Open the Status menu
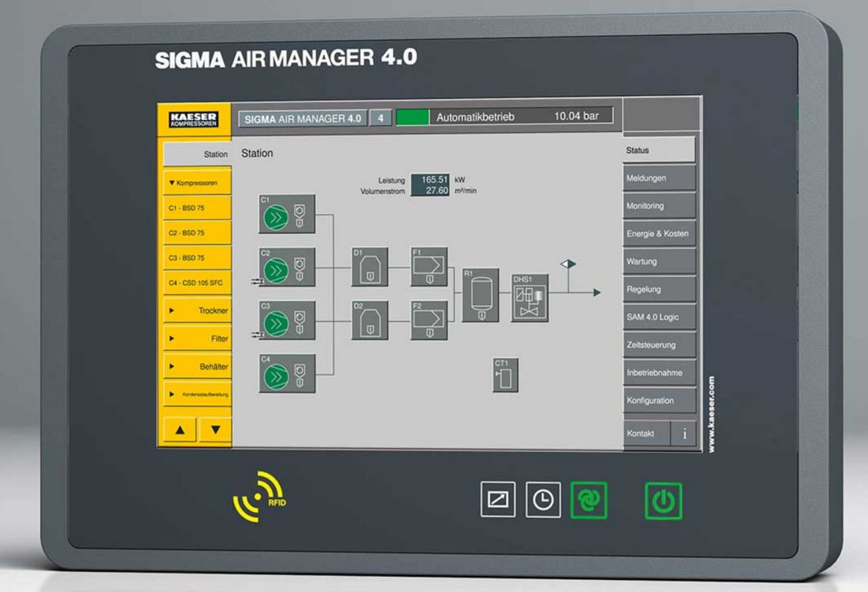This screenshot has height=592, width=868. pyautogui.click(x=659, y=150)
